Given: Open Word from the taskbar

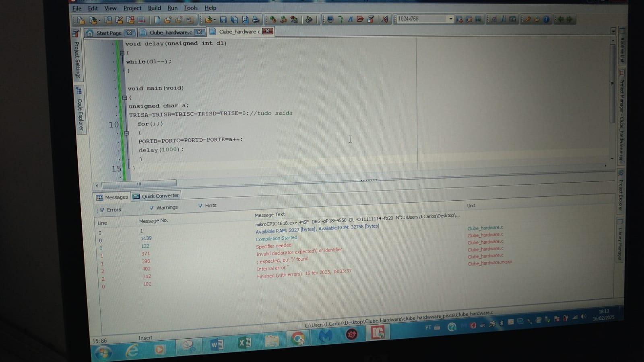Looking at the screenshot, I should point(217,344).
